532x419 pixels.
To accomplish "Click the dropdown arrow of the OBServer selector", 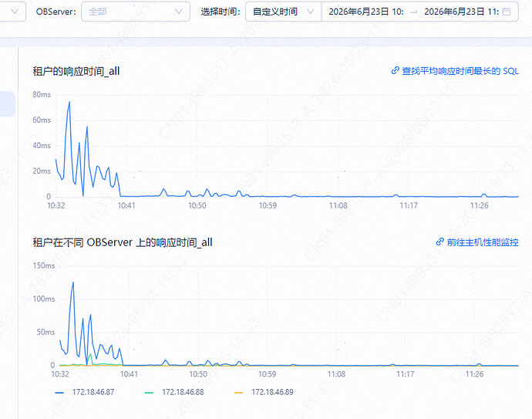I will (178, 12).
